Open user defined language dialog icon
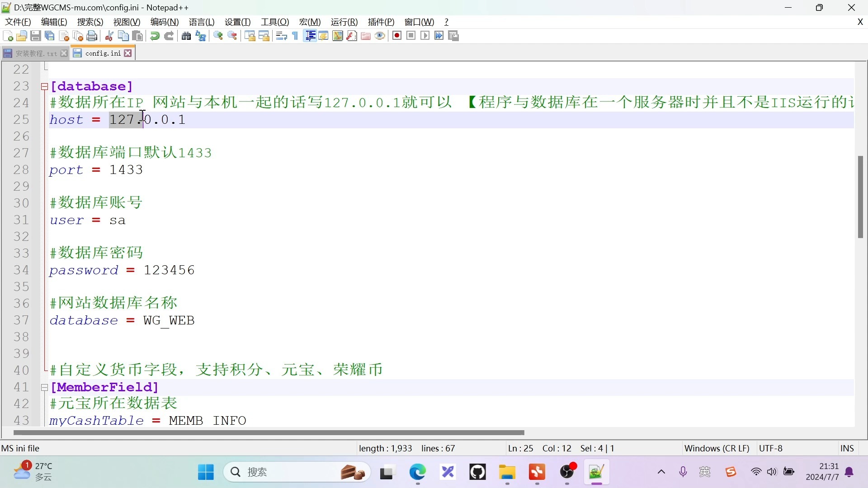Screen dimensions: 868x488 (x=324, y=36)
